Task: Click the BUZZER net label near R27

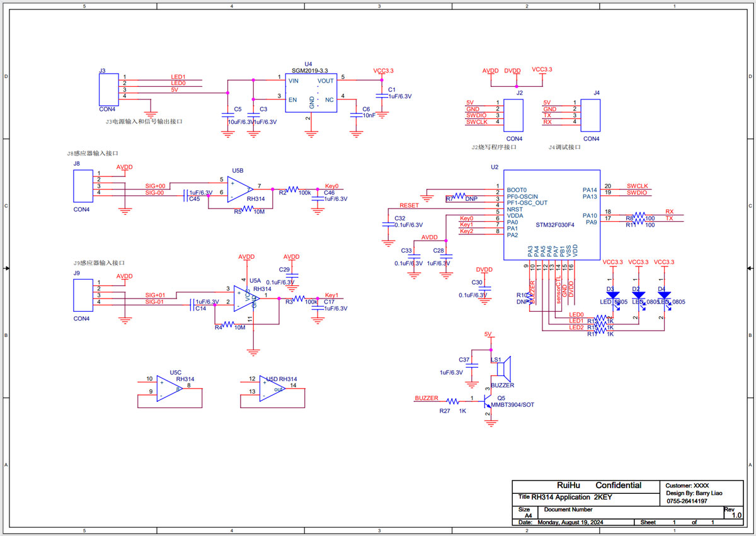Action: pyautogui.click(x=427, y=398)
